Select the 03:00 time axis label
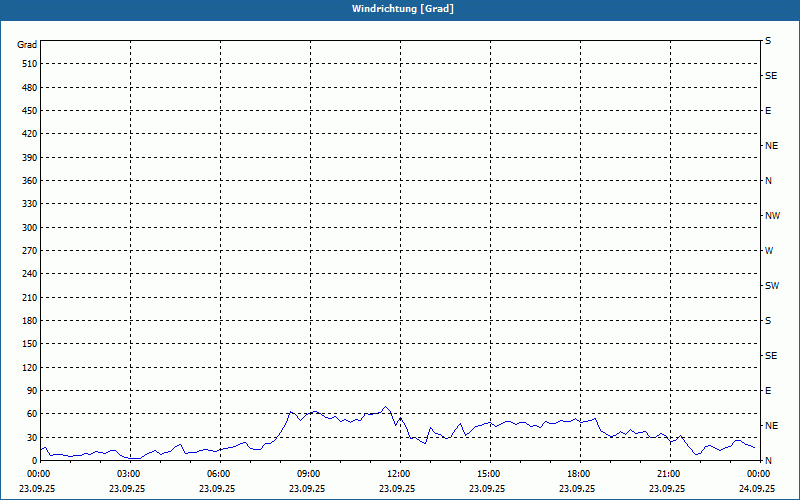 coord(128,474)
